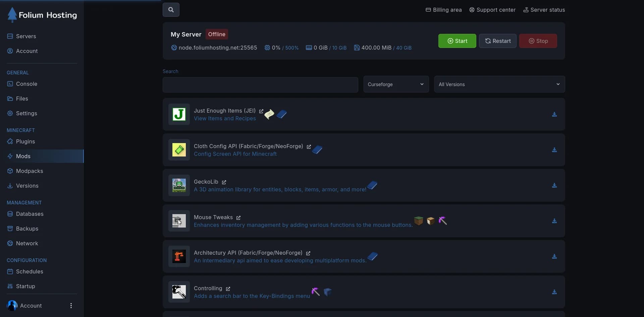This screenshot has width=644, height=317.
Task: Download GeckoLib mod
Action: click(554, 185)
